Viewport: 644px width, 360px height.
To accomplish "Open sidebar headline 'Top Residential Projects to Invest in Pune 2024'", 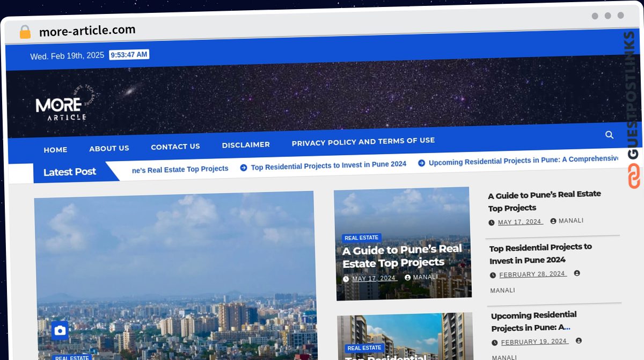I will tap(540, 254).
